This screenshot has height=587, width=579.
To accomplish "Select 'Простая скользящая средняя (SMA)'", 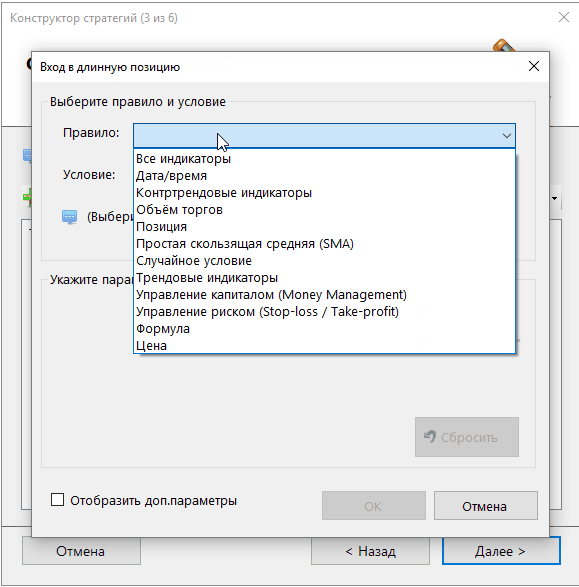I will point(324,244).
